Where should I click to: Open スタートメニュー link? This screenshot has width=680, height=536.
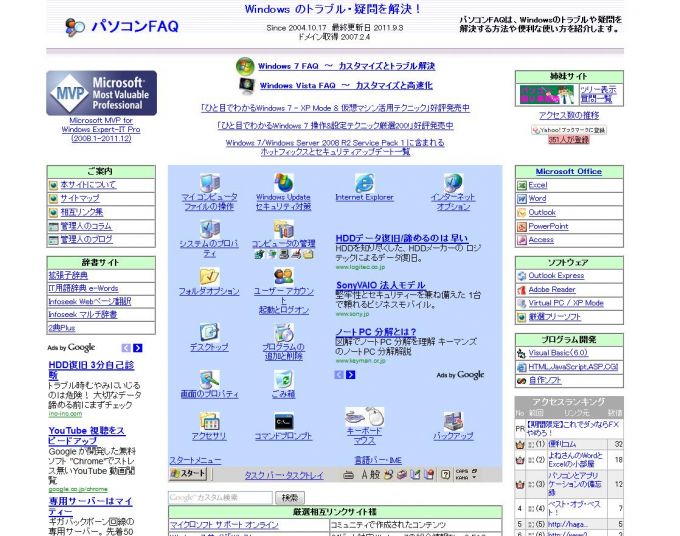tap(195, 460)
